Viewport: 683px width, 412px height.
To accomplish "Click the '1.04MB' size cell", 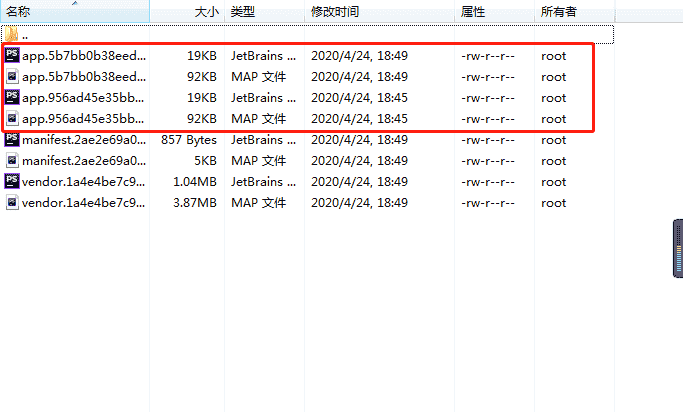I will pos(195,182).
